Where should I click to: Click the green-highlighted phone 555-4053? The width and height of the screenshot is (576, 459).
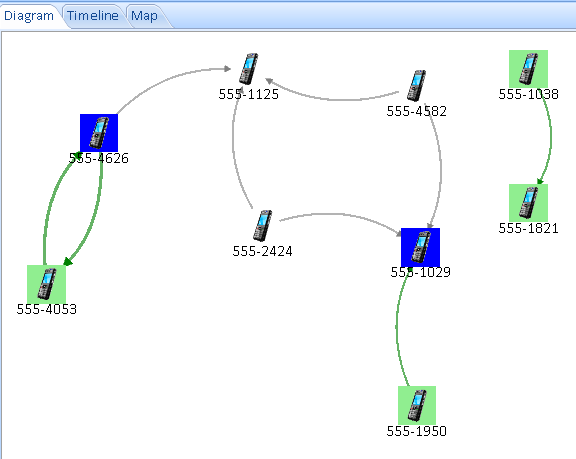pyautogui.click(x=47, y=284)
